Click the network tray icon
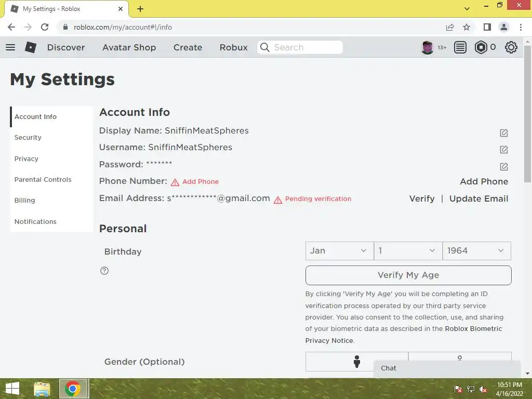Image resolution: width=532 pixels, height=399 pixels. [471, 389]
